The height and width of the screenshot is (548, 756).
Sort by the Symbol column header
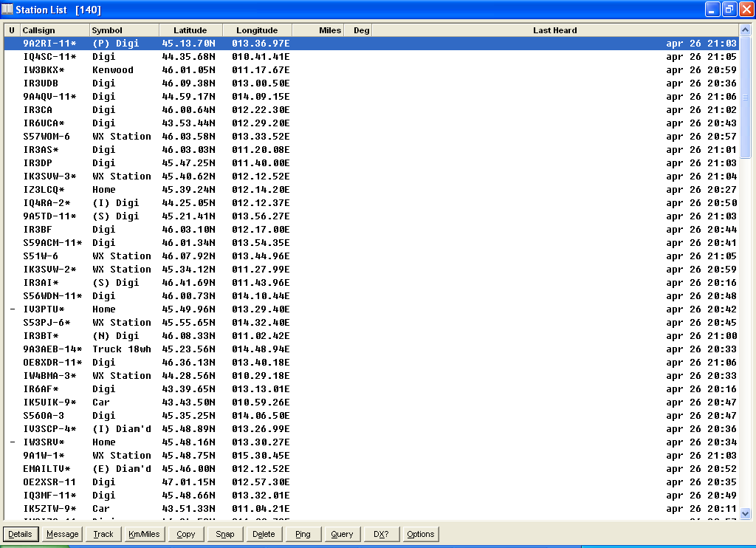point(124,30)
